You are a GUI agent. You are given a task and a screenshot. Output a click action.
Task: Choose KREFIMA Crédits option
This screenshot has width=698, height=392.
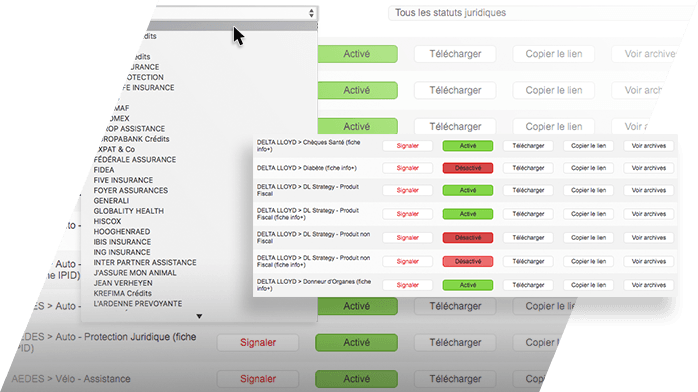[x=122, y=293]
